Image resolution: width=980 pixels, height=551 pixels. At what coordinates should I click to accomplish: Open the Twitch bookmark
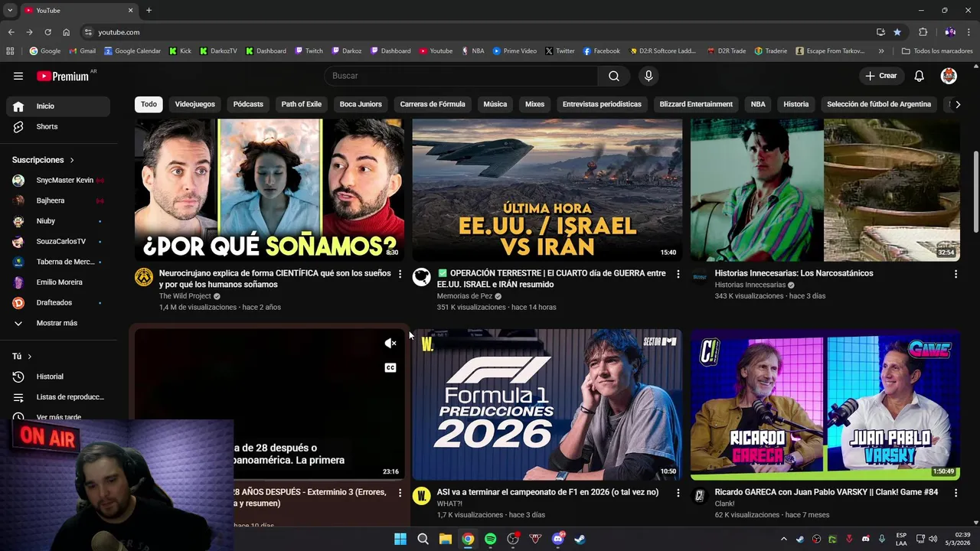tap(309, 51)
